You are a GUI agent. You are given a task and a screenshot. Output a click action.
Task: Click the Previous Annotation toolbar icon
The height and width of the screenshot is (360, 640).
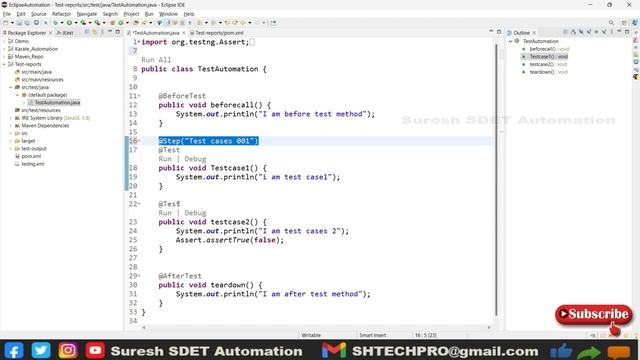point(213,23)
